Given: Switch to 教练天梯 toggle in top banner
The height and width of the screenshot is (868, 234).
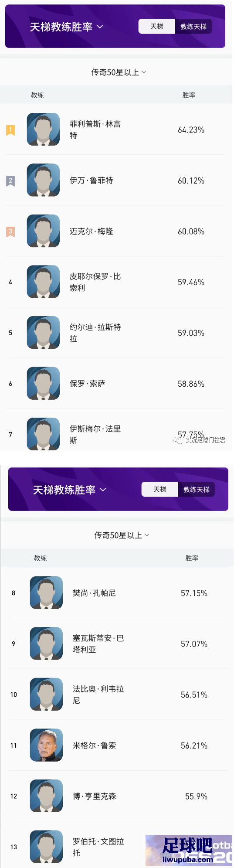Looking at the screenshot, I should click(x=193, y=27).
